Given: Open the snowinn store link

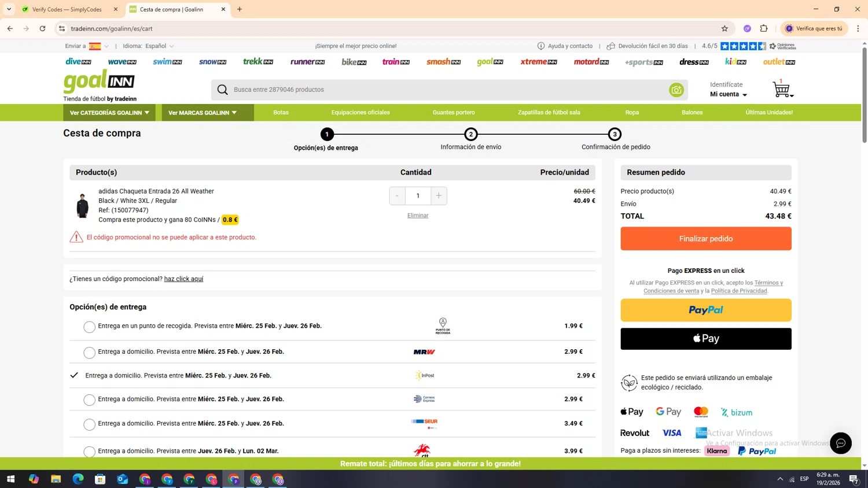Looking at the screenshot, I should [212, 61].
